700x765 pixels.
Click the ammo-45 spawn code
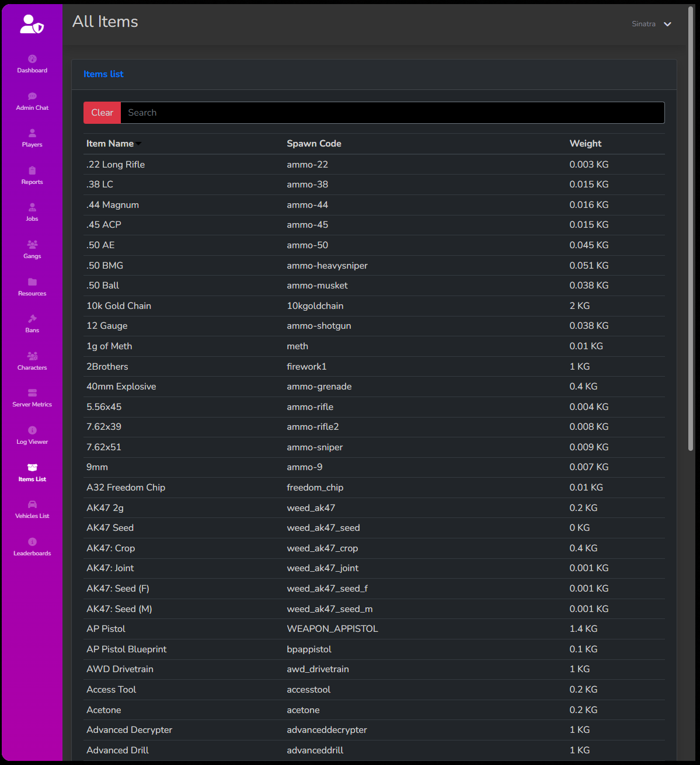point(308,225)
